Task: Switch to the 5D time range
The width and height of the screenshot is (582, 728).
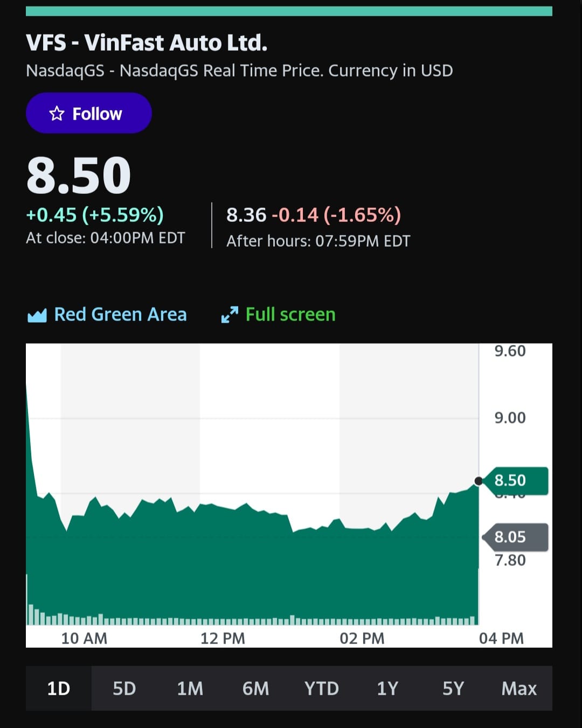Action: 124,688
